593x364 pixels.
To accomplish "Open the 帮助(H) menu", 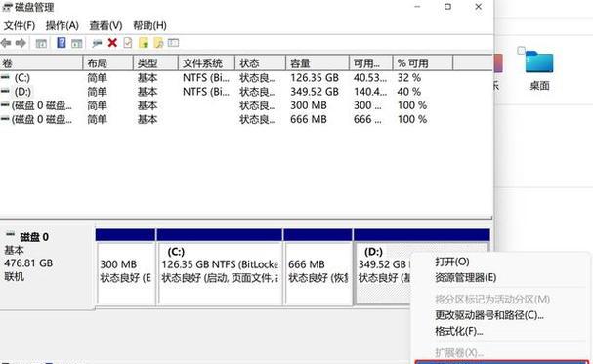I will coord(149,25).
